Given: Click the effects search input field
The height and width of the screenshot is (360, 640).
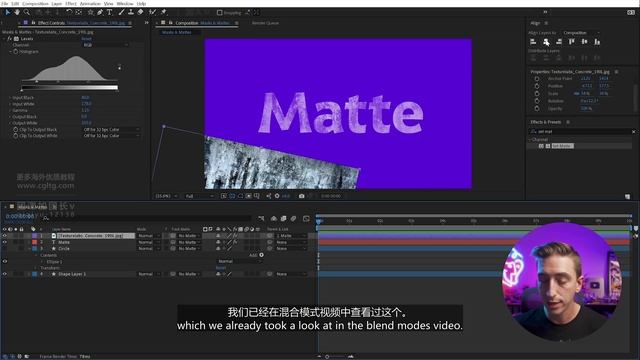Looking at the screenshot, I should tap(583, 132).
